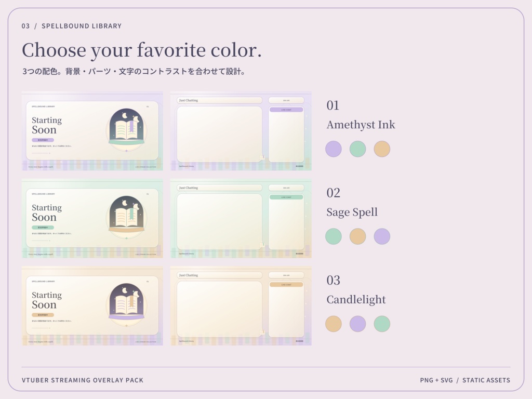Open the Sage Spell Just Chatting layout thumbnail
Screen dimensions: 532x399
pyautogui.click(x=241, y=218)
